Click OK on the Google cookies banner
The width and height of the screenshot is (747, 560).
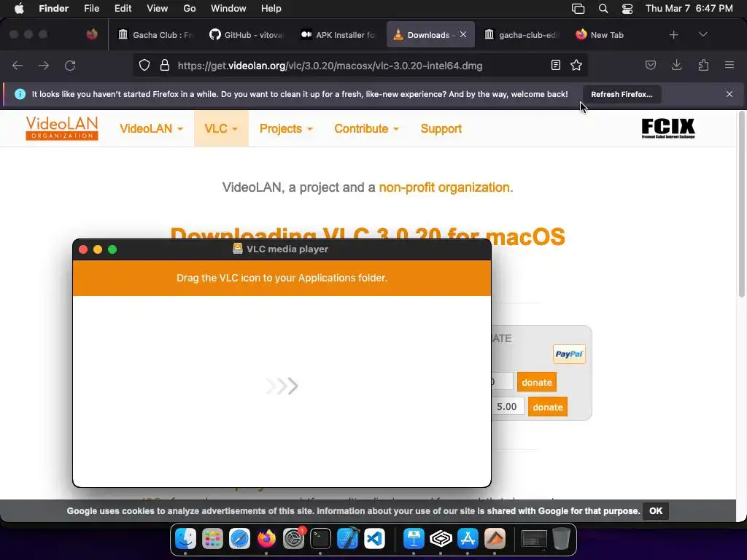point(656,511)
